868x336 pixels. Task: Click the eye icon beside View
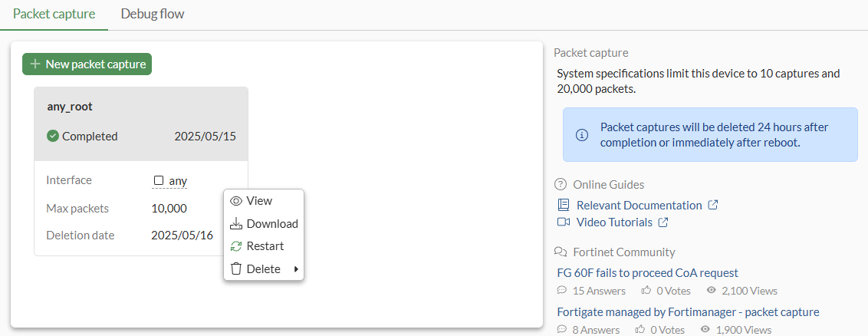click(236, 201)
